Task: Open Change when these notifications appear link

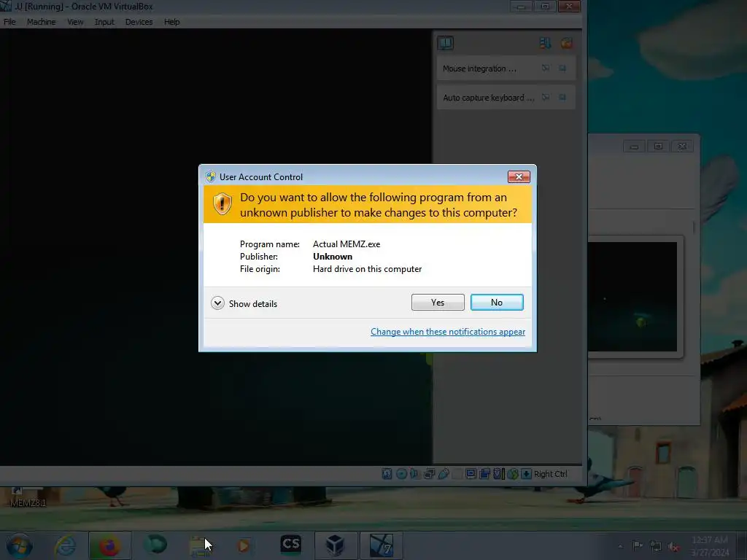Action: [x=448, y=332]
